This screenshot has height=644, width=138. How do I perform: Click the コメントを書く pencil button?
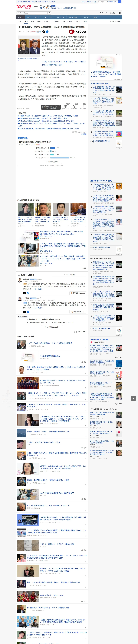pos(69,275)
